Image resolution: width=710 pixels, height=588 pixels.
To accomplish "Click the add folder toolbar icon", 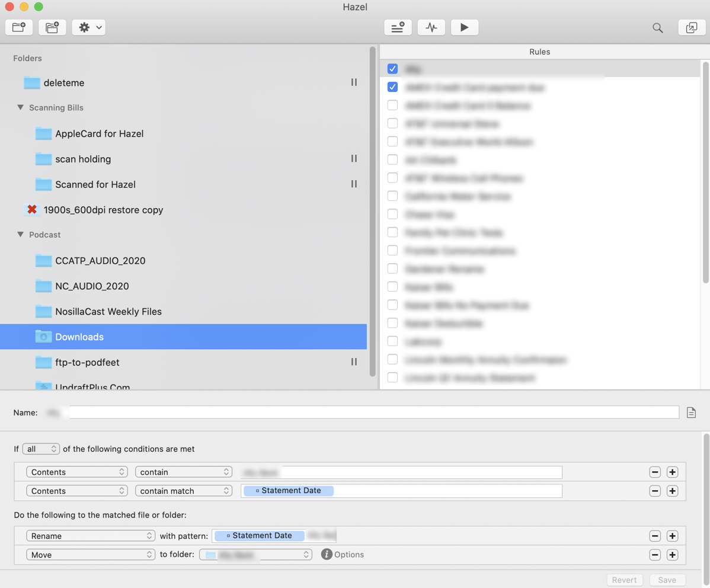I will point(19,27).
